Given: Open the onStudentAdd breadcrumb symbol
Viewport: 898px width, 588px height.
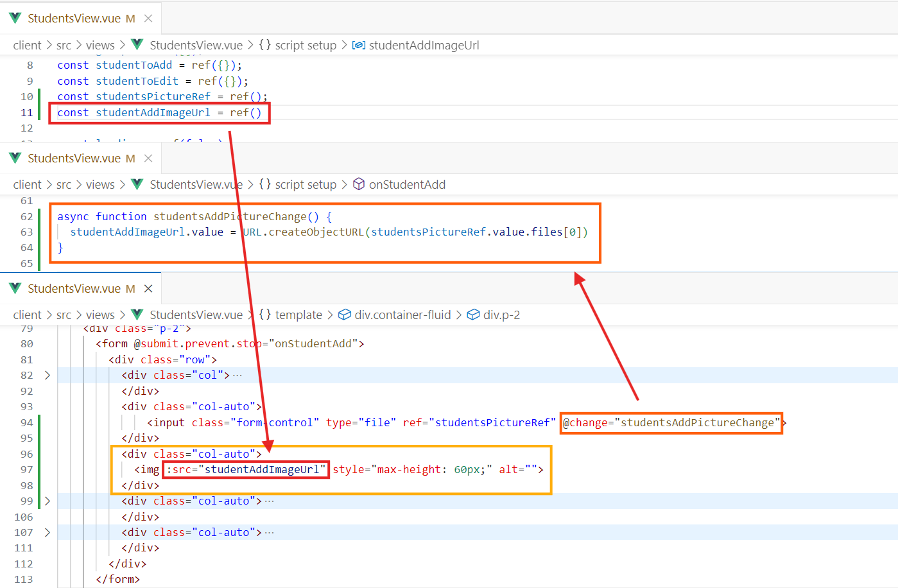Looking at the screenshot, I should [407, 185].
